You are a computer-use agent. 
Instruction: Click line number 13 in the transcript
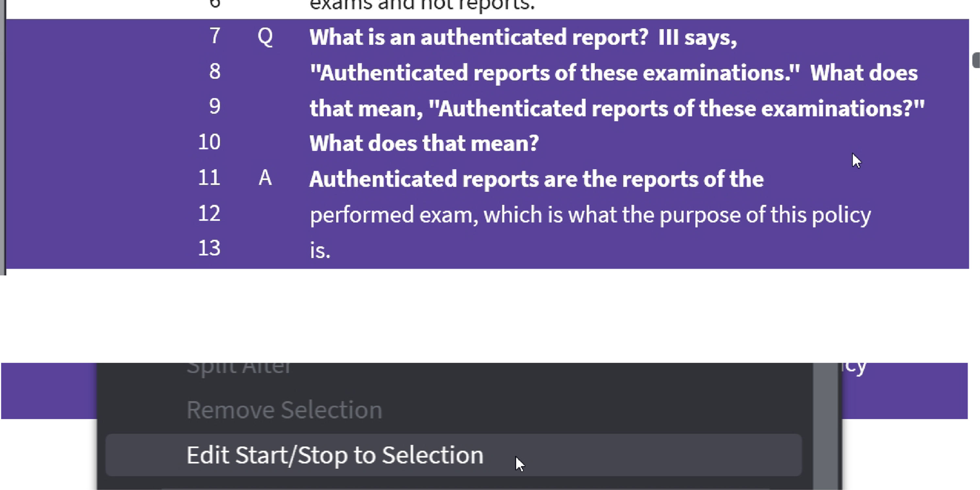pos(209,248)
